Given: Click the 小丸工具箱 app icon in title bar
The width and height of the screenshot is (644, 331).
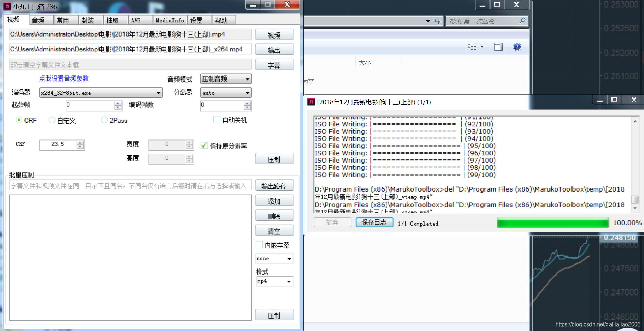Looking at the screenshot, I should click(x=8, y=6).
